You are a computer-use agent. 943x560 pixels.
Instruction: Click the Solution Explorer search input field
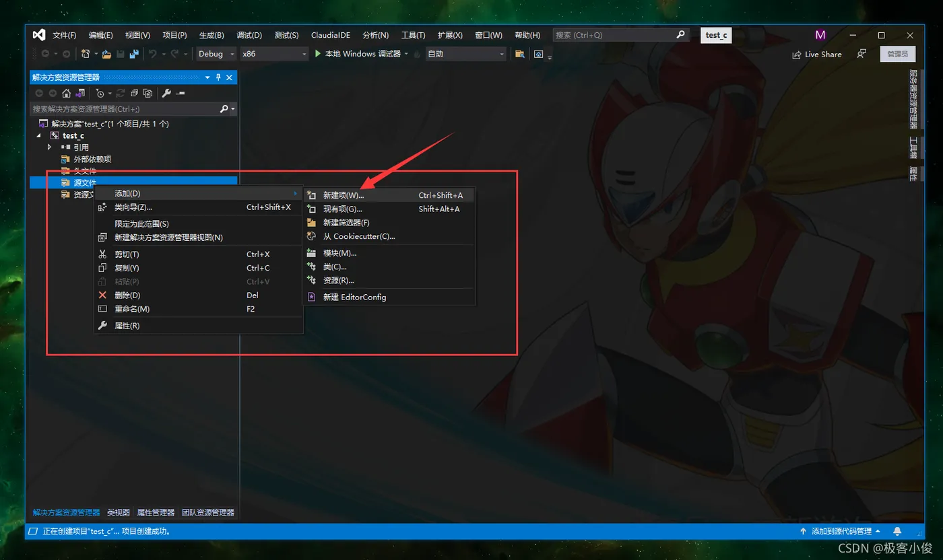(x=125, y=108)
